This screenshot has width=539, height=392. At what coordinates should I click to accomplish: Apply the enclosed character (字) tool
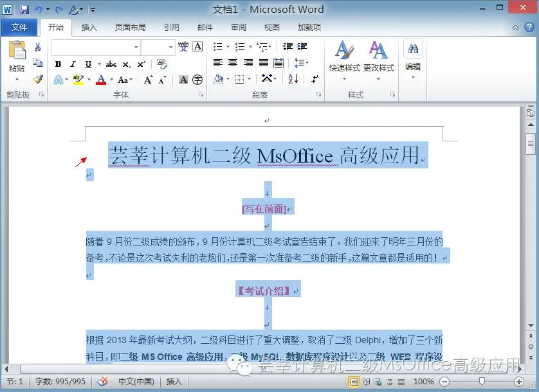197,80
